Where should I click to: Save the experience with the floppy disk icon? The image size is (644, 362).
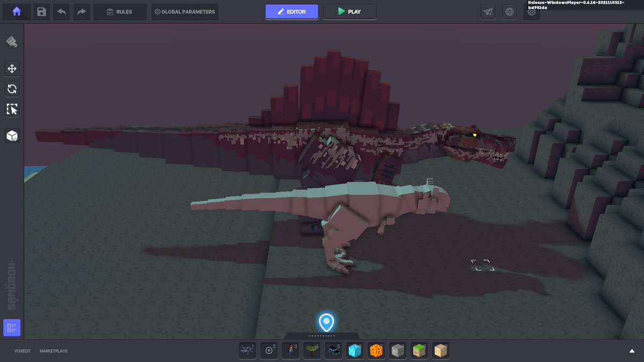(42, 12)
